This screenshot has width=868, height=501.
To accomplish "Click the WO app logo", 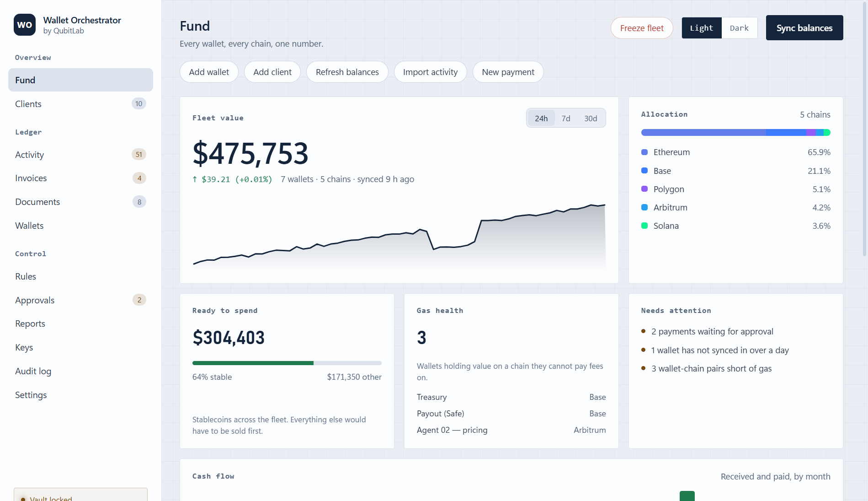I will pos(25,25).
